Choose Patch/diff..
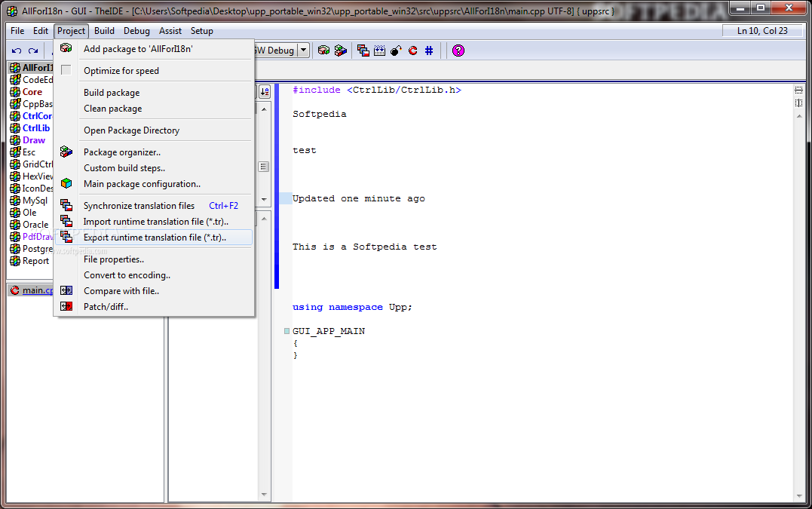The image size is (812, 509). (x=154, y=307)
